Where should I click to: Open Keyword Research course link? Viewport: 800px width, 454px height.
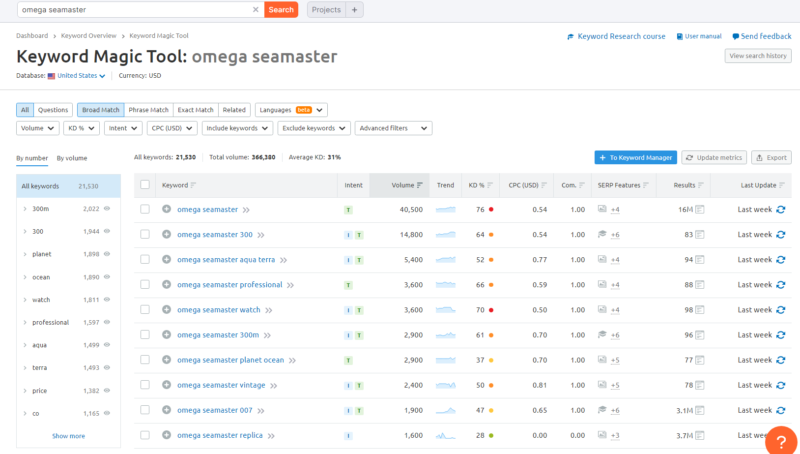click(616, 36)
